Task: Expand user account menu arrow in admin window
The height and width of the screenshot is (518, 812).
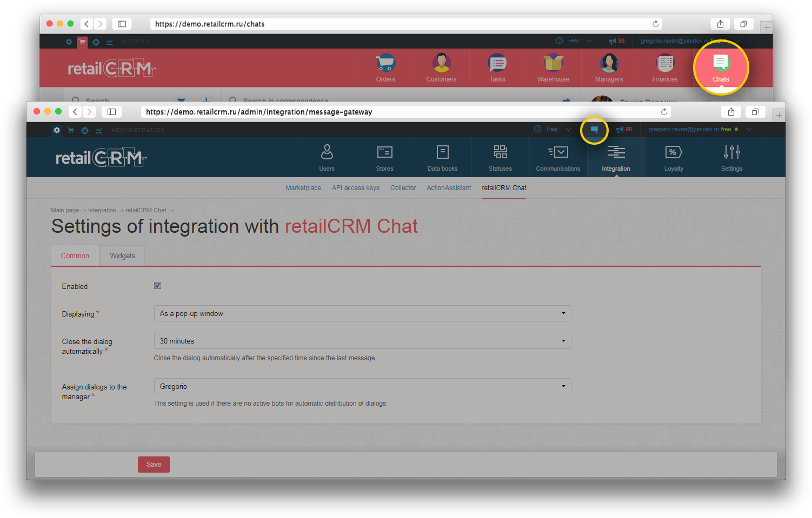Action: tap(749, 130)
